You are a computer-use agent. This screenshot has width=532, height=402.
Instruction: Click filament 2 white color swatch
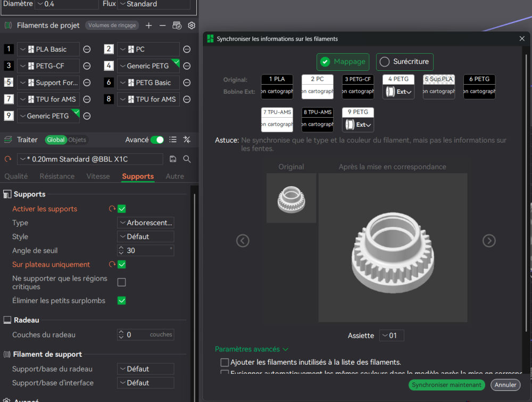pos(109,49)
